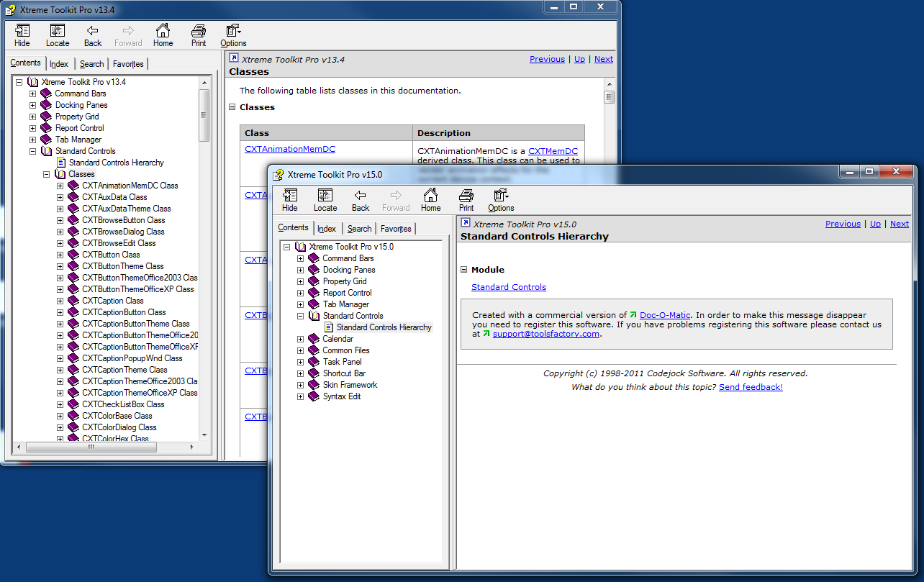Image resolution: width=924 pixels, height=582 pixels.
Task: Click open book icon beside Classes in v13.4 tree
Action: tap(60, 174)
